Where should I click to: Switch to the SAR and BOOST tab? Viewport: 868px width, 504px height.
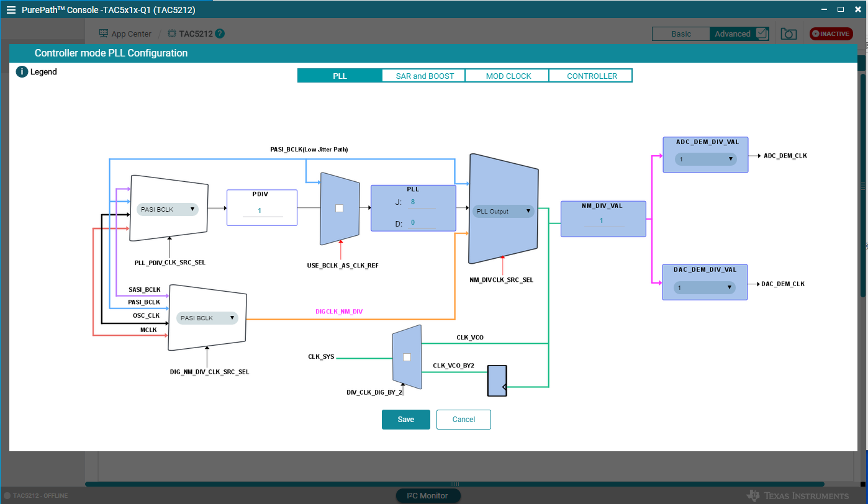click(425, 76)
